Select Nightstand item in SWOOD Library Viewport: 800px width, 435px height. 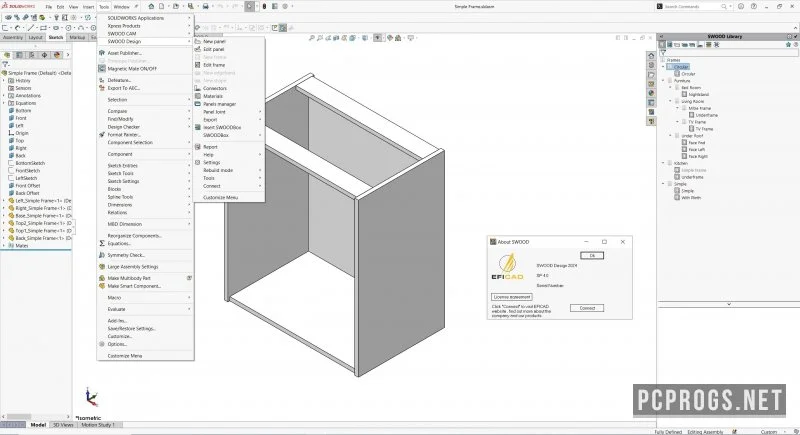pos(698,94)
